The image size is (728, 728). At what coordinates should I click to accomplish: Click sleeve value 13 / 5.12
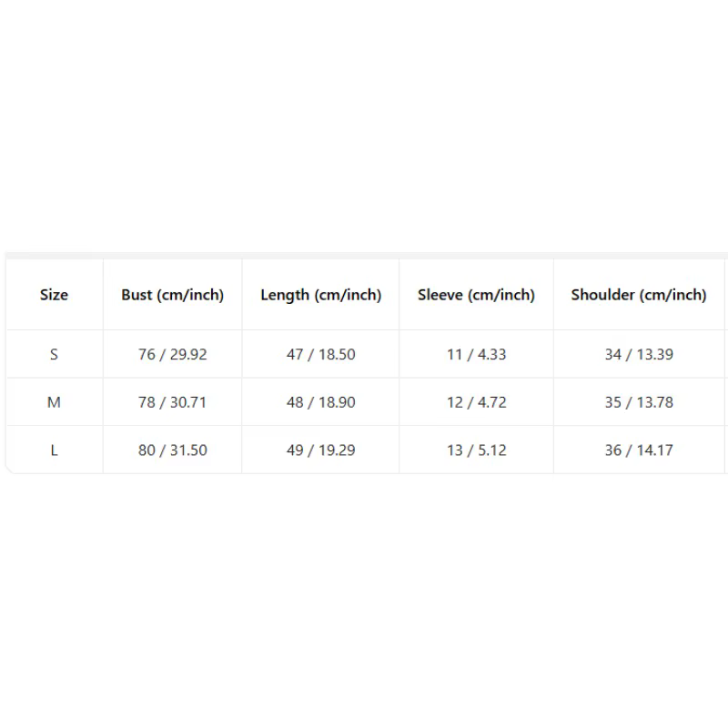pyautogui.click(x=476, y=450)
